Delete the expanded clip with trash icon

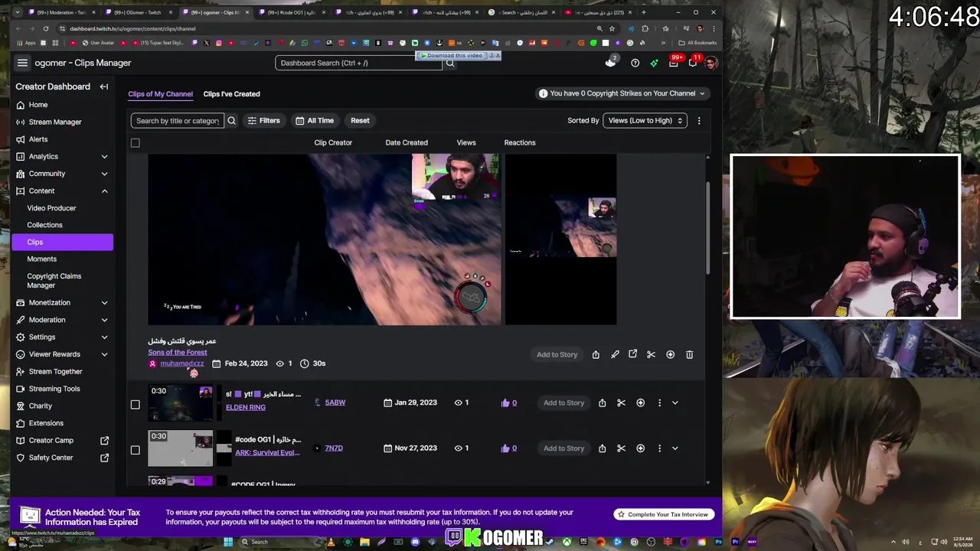coord(689,354)
